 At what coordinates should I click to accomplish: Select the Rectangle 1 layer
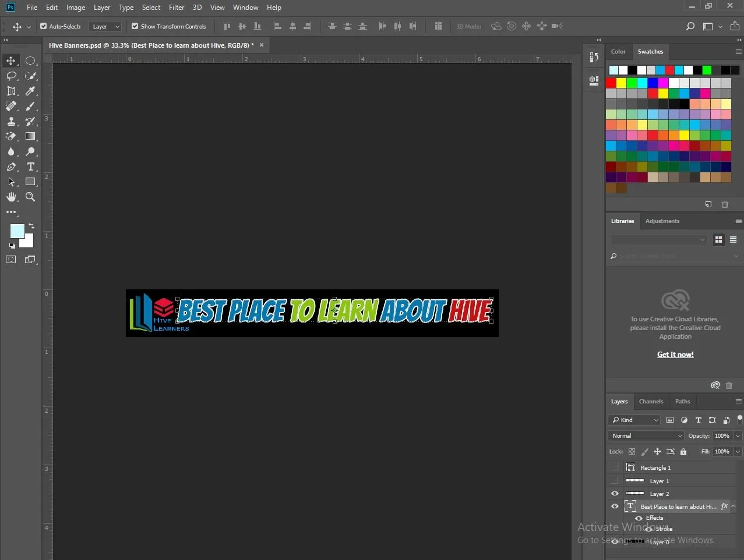click(655, 467)
